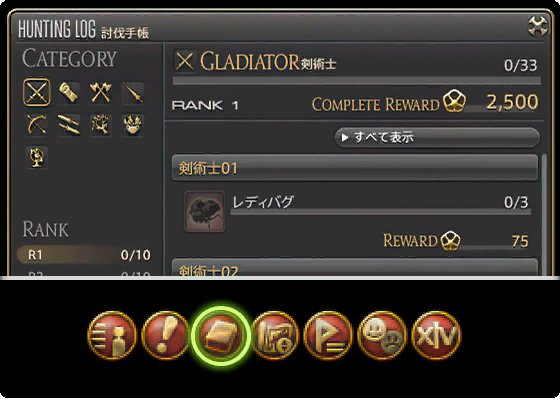Open the Duty menu exclamation mark icon
This screenshot has width=560, height=400.
click(x=166, y=336)
